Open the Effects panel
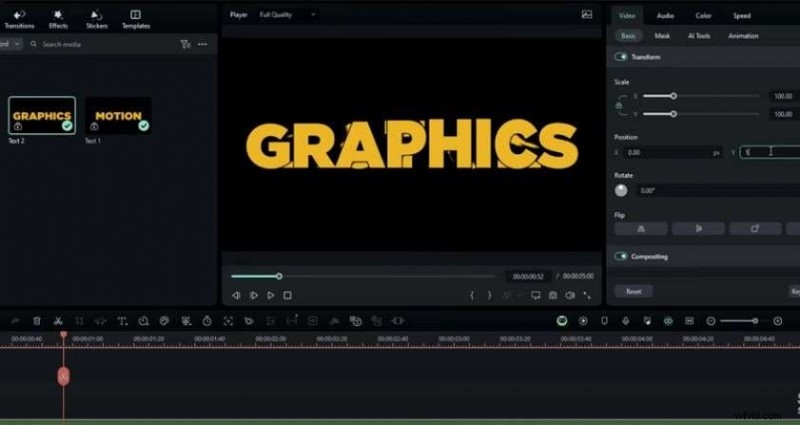The height and width of the screenshot is (425, 800). pyautogui.click(x=58, y=17)
